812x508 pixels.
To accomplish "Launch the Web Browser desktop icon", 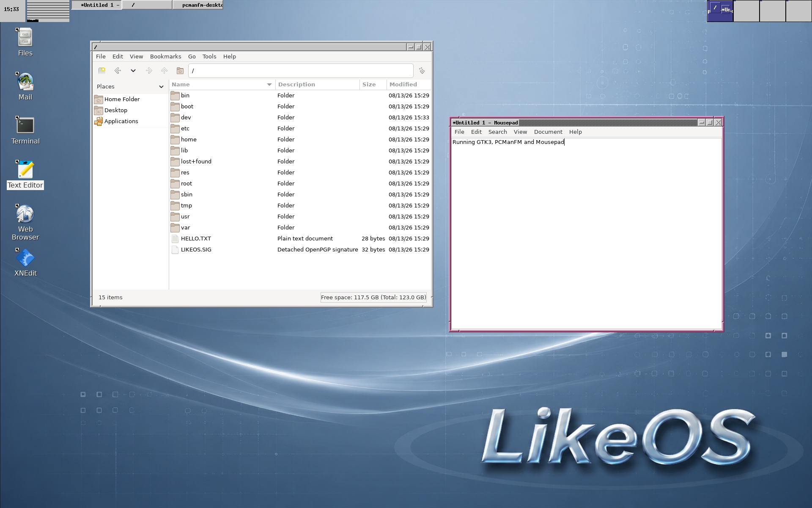I will (x=25, y=222).
